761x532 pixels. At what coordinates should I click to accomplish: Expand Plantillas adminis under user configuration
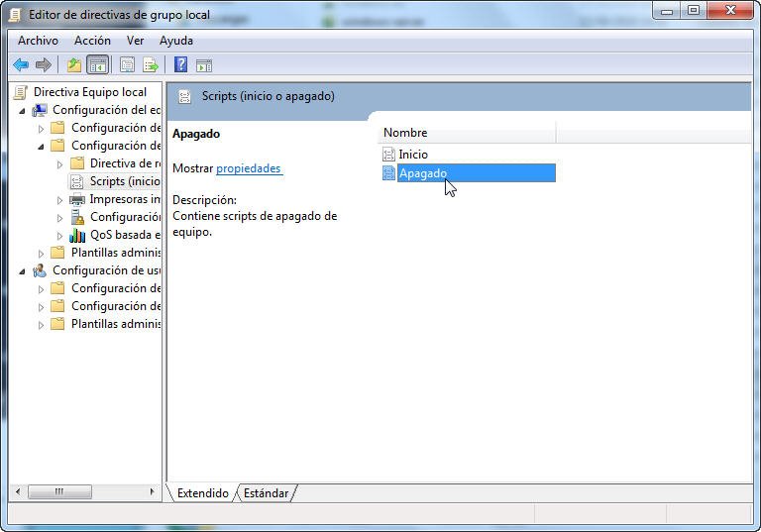(x=42, y=325)
